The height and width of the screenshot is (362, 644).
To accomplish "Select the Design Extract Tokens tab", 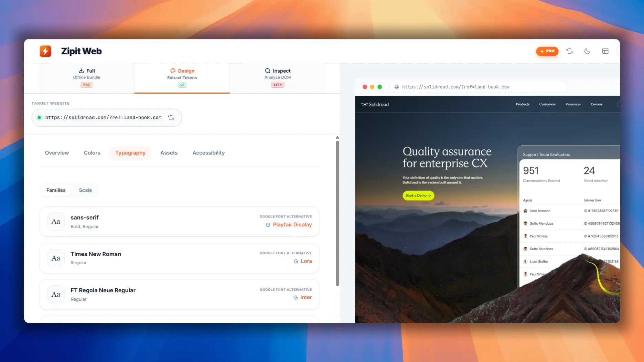I will coord(182,78).
